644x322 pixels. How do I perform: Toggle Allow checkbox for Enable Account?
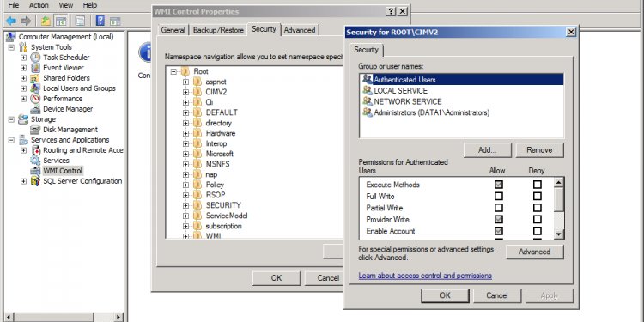click(499, 231)
